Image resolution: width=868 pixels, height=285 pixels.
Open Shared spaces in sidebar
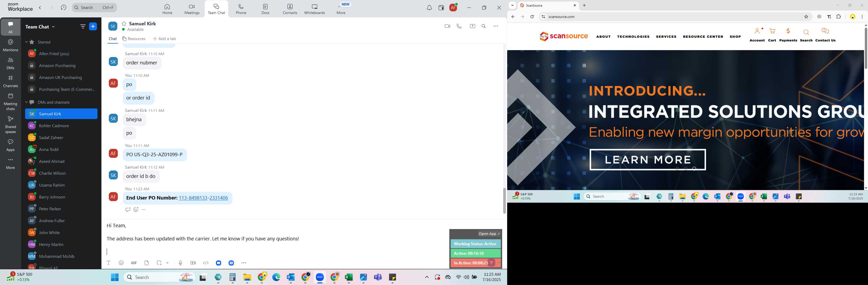click(11, 125)
